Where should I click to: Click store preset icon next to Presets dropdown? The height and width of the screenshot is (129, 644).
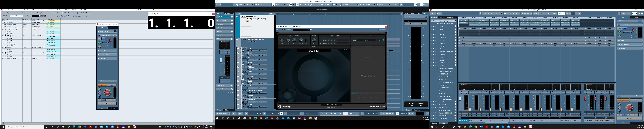pyautogui.click(x=42, y=16)
